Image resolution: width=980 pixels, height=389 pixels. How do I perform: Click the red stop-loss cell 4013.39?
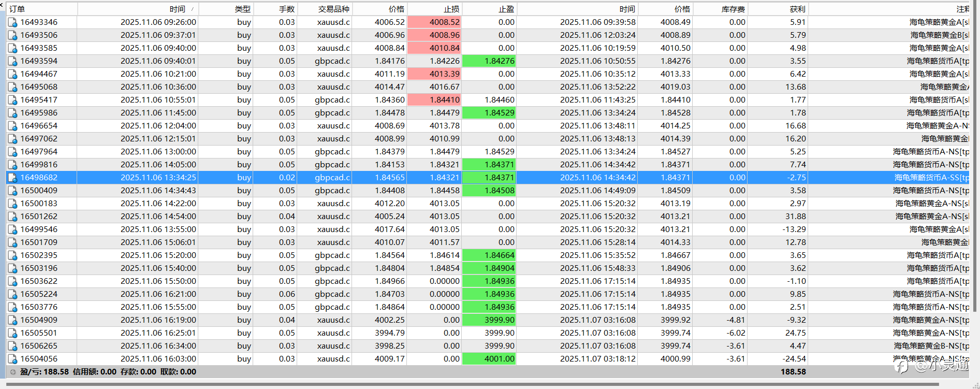pyautogui.click(x=434, y=74)
